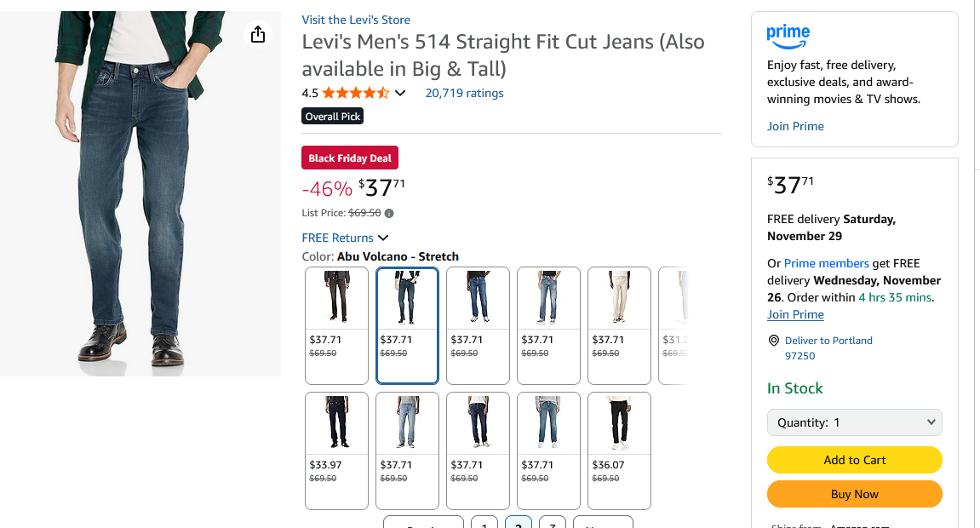Change delivery location via Deliver to Portland

point(828,340)
